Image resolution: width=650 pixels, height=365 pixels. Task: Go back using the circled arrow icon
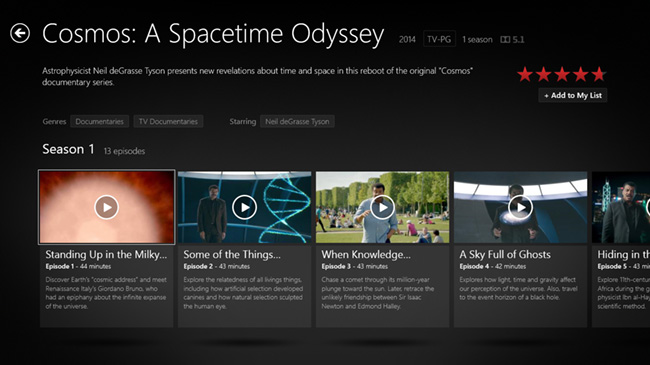(x=20, y=33)
